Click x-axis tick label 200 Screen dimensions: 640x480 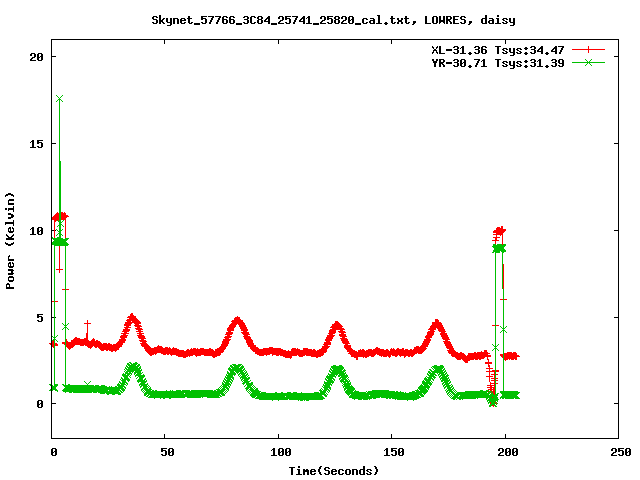pyautogui.click(x=507, y=452)
